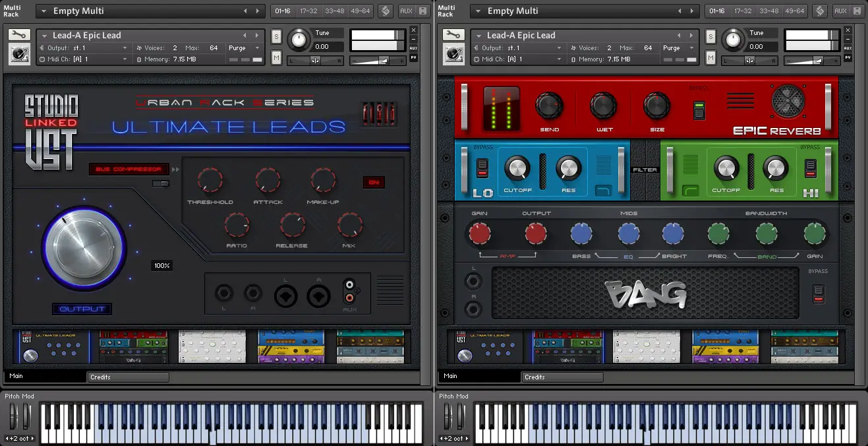Click the left window volume slider
Screen dimensions: 868x446
coord(378,61)
